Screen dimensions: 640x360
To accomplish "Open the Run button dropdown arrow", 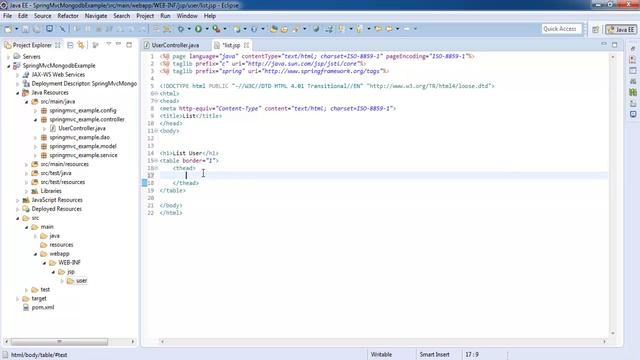I will 207,29.
